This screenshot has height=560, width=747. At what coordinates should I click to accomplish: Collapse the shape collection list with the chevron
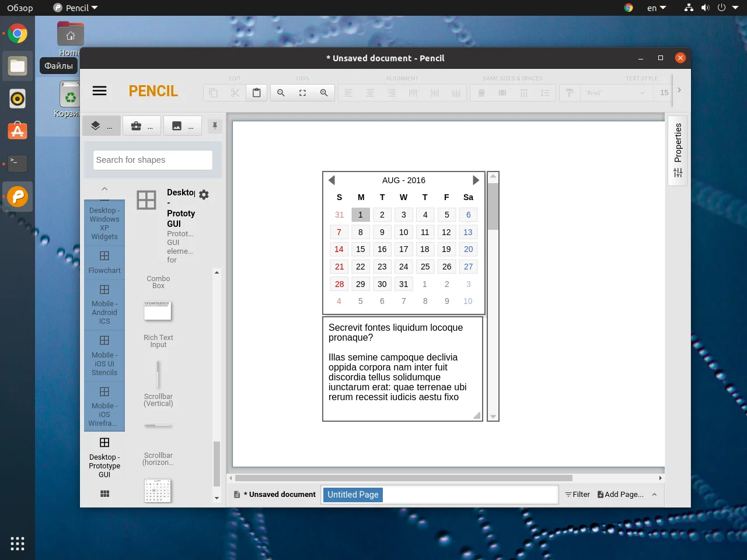pyautogui.click(x=104, y=190)
